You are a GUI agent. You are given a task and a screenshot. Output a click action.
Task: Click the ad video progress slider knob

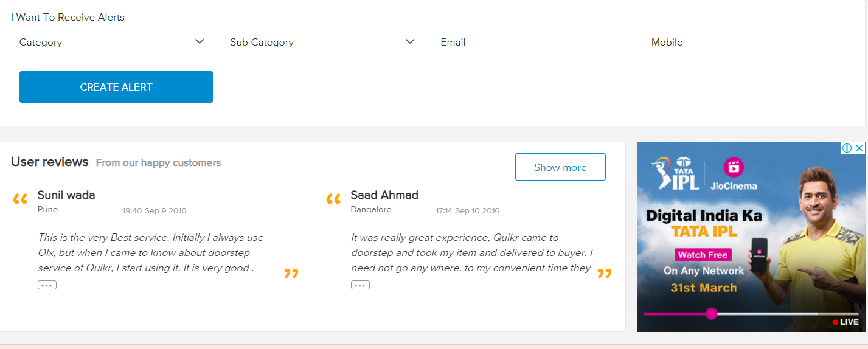point(712,314)
